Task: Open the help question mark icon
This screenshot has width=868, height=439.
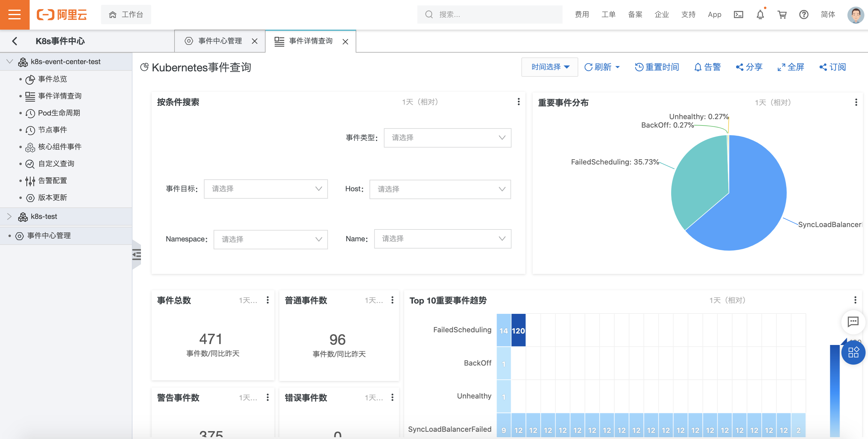Action: (x=804, y=15)
